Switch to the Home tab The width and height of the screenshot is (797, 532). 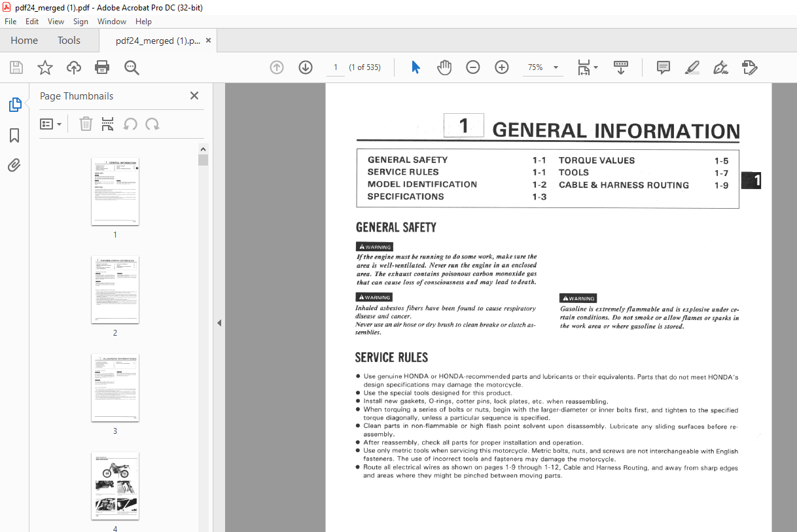tap(24, 41)
